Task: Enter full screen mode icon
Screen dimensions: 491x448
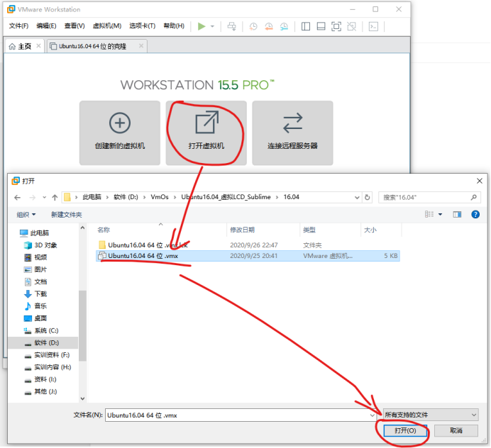Action: click(336, 26)
